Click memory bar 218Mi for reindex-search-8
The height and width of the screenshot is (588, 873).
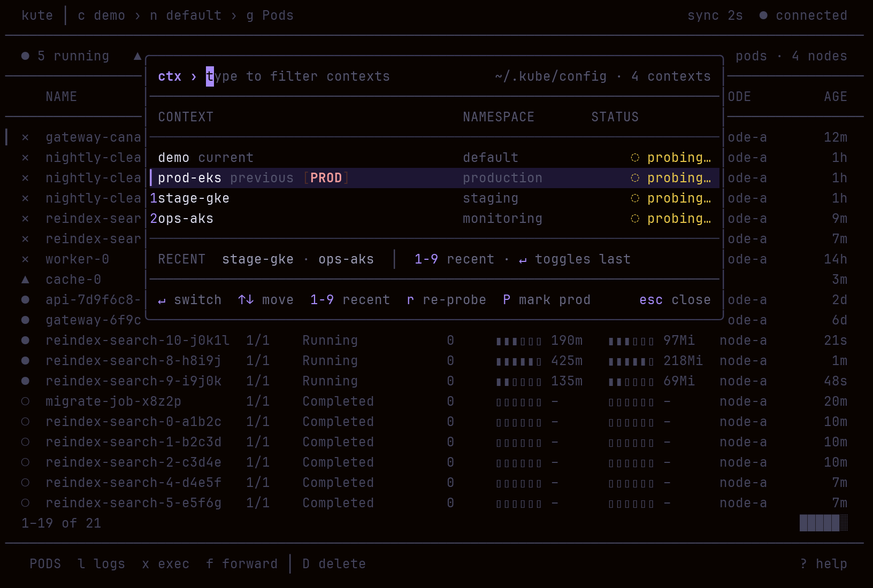point(631,362)
